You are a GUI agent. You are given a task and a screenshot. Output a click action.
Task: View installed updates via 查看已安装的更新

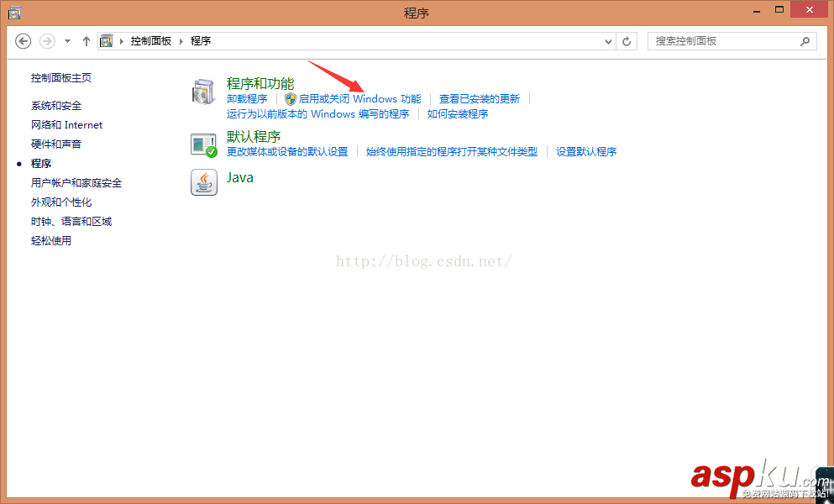[x=479, y=98]
